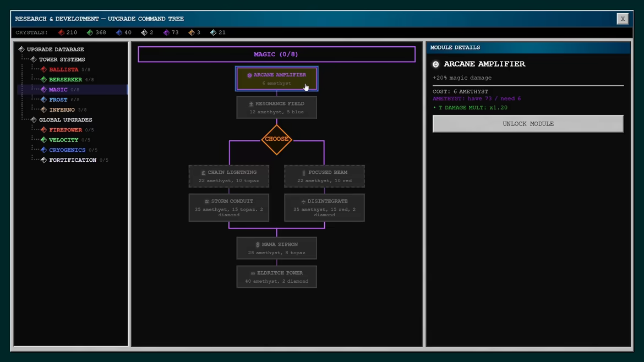Click the Arcane Amplifier icon in Module Details
This screenshot has width=644, height=362.
pyautogui.click(x=436, y=64)
